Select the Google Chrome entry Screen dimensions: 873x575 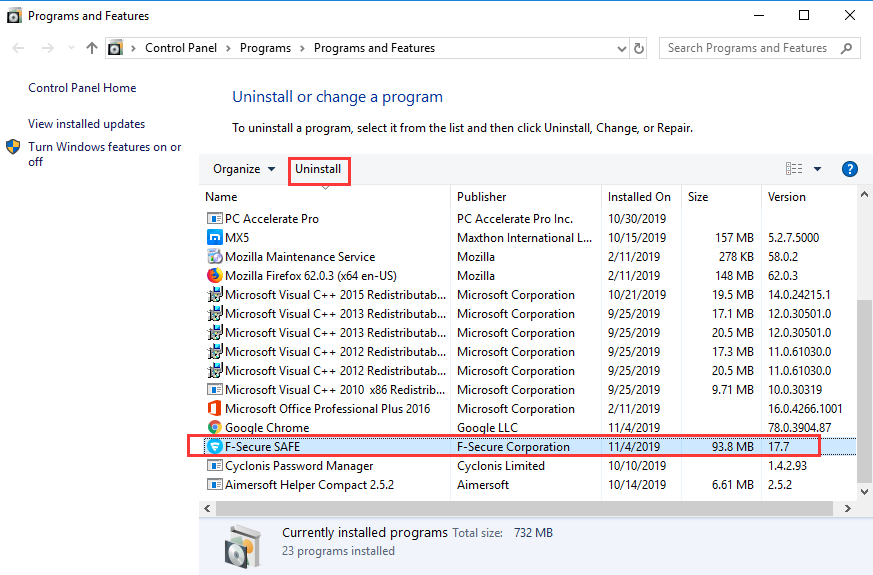[x=267, y=427]
